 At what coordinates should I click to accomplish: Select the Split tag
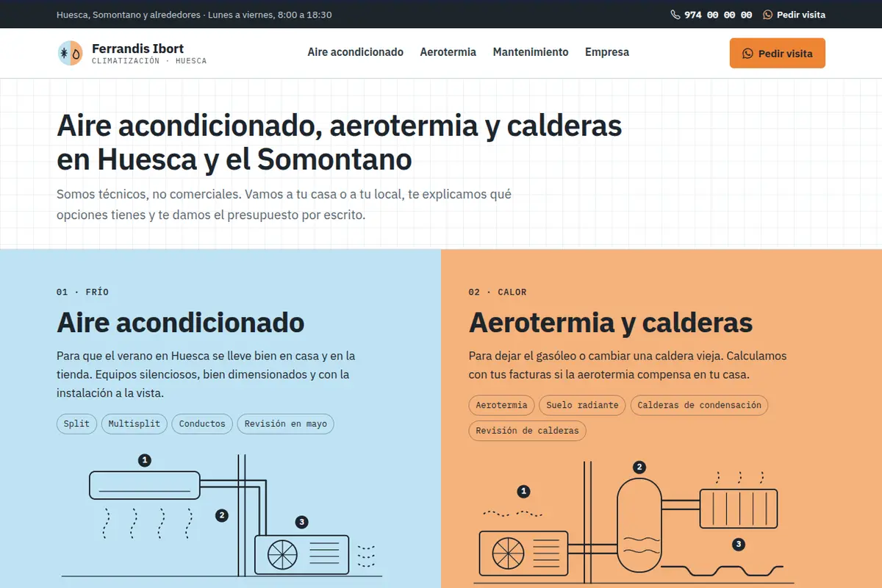click(x=76, y=424)
